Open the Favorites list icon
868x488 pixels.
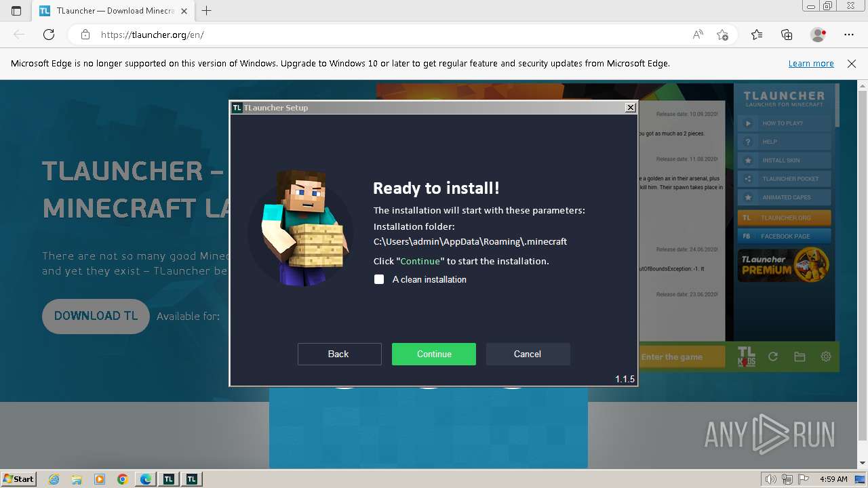(757, 35)
